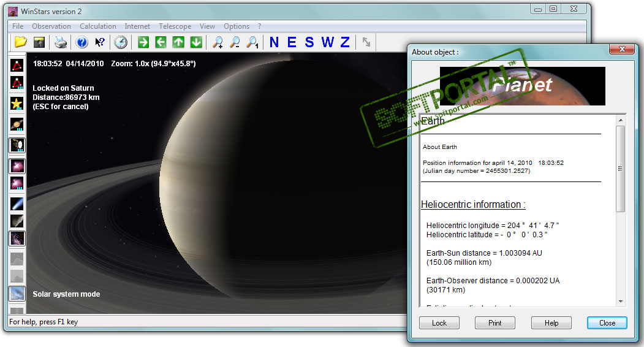644x347 pixels.
Task: Click the Lock button in About object
Action: pos(439,323)
